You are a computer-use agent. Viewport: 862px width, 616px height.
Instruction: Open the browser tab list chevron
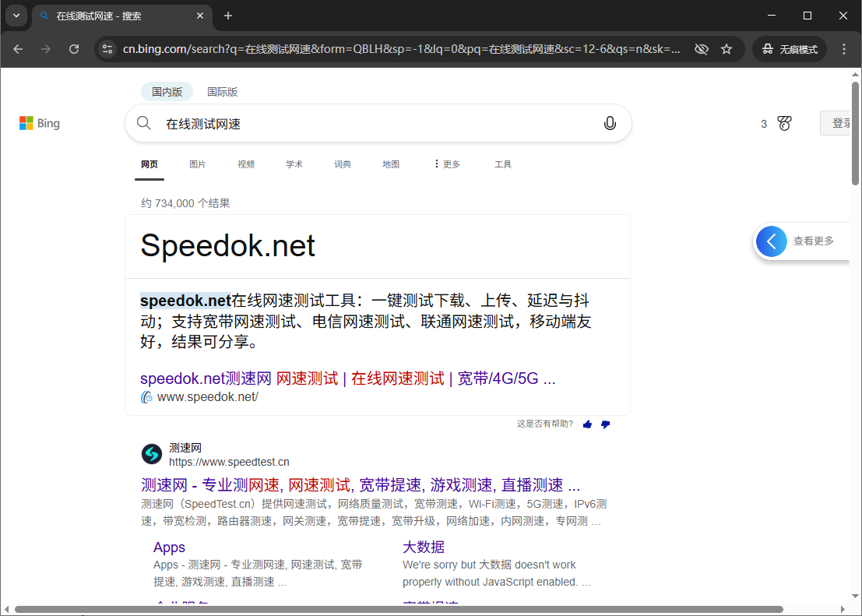(16, 16)
